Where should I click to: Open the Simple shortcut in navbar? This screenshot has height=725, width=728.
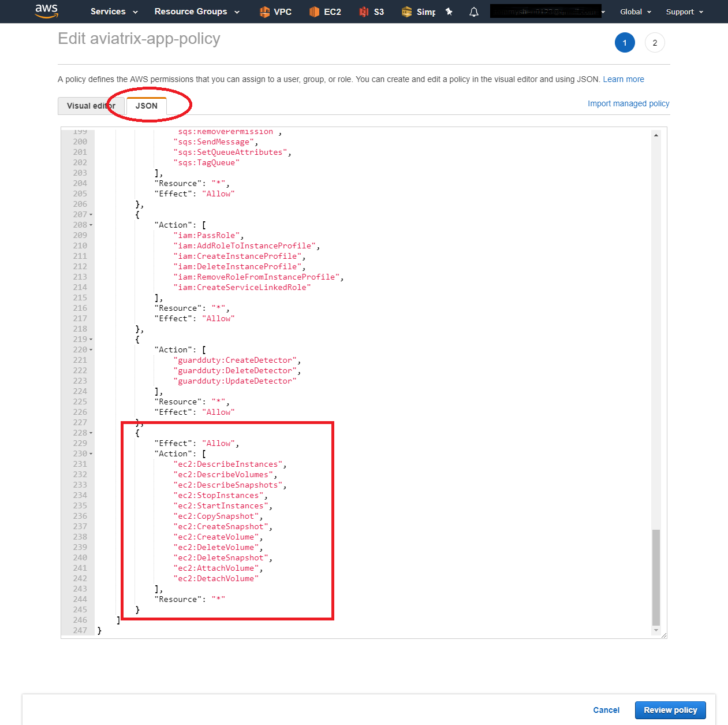tap(419, 12)
